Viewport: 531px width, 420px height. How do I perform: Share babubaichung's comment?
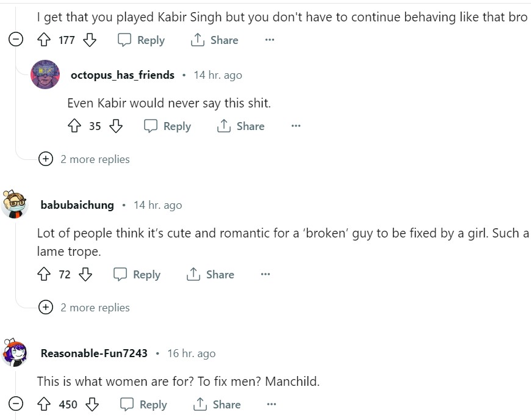point(211,275)
